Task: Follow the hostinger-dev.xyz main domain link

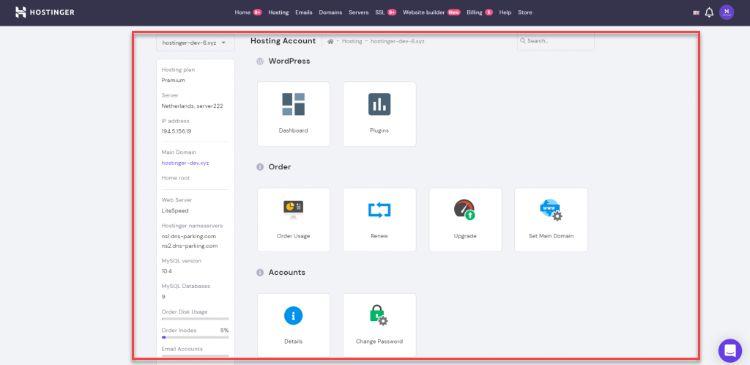Action: click(185, 163)
